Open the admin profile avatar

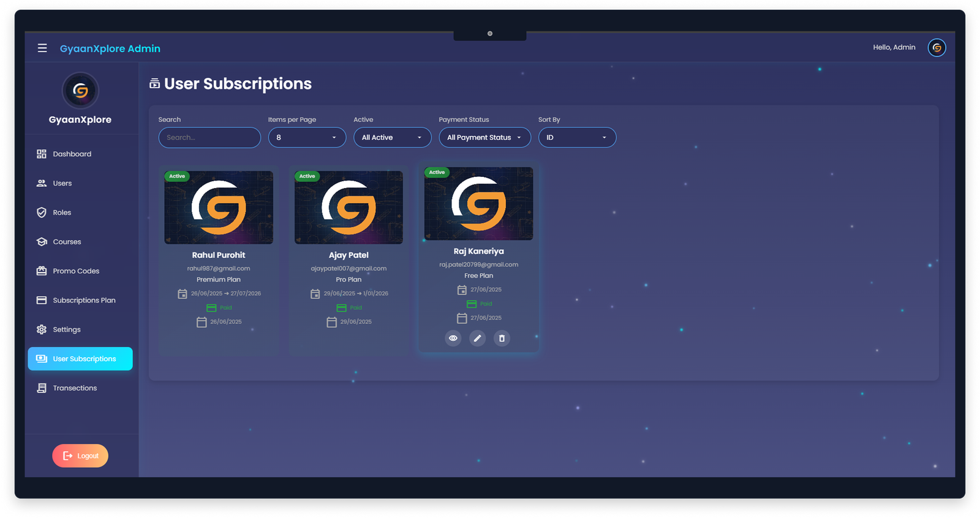pyautogui.click(x=937, y=48)
